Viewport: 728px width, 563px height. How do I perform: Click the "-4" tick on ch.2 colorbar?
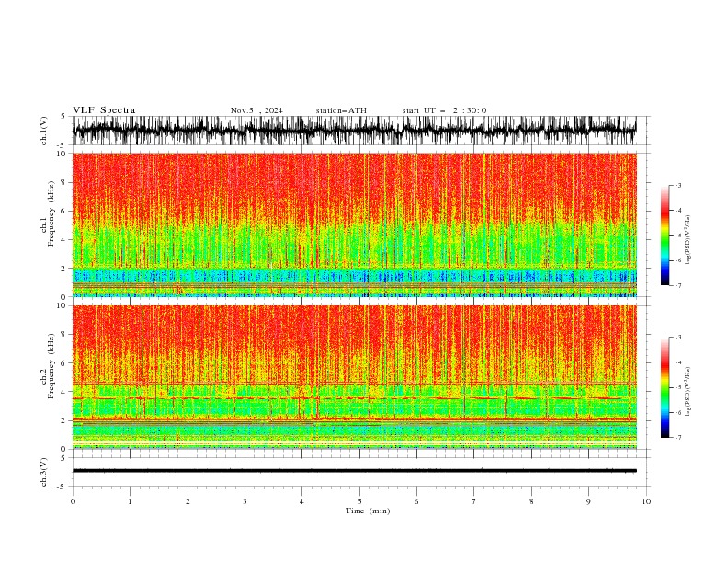coord(678,362)
